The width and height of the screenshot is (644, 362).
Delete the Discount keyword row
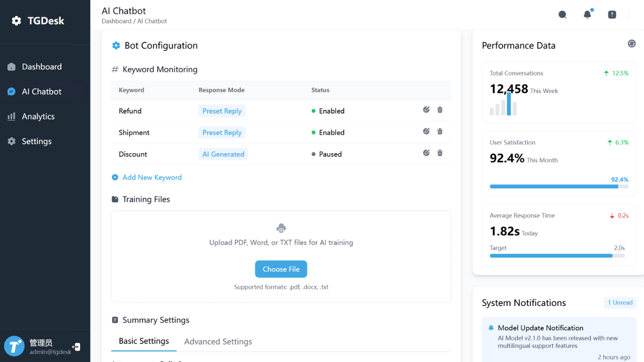[440, 153]
